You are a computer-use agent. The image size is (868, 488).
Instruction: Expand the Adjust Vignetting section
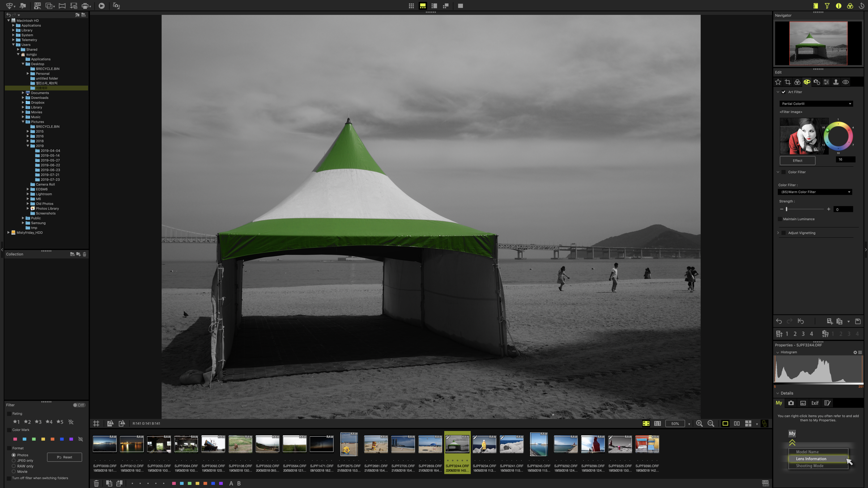778,233
